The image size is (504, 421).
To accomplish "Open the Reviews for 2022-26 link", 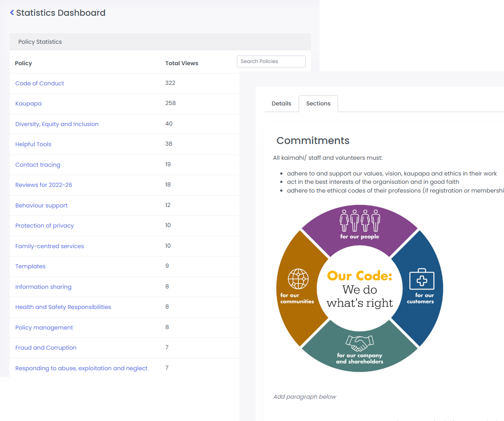I will pyautogui.click(x=44, y=185).
